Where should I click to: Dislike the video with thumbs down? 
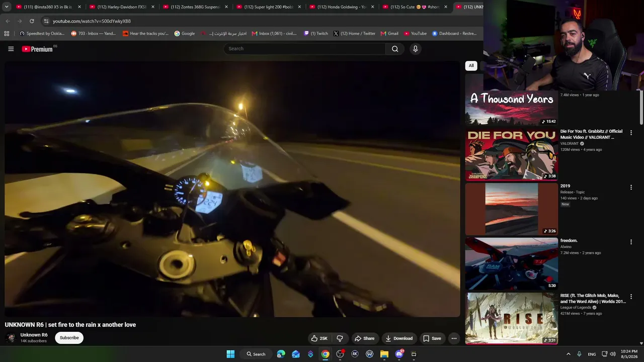(x=340, y=338)
